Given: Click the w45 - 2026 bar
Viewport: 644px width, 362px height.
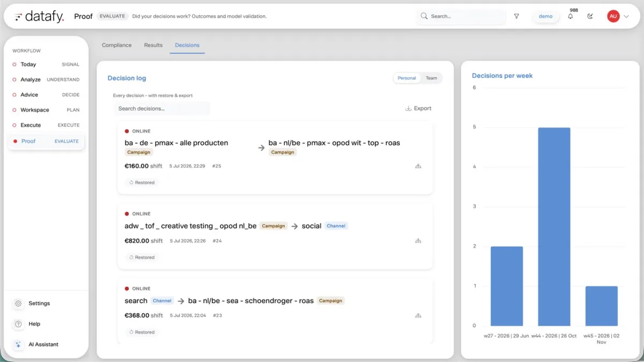Looking at the screenshot, I should (602, 306).
